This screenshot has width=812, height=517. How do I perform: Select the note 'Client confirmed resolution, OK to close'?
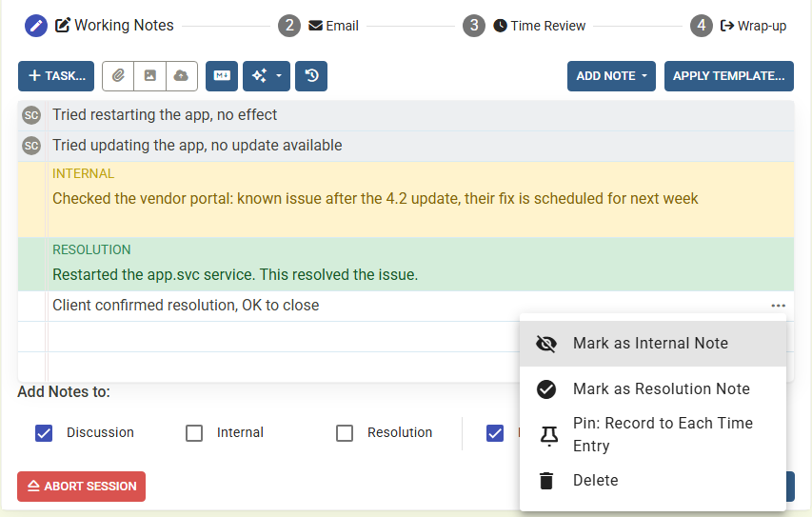click(186, 305)
